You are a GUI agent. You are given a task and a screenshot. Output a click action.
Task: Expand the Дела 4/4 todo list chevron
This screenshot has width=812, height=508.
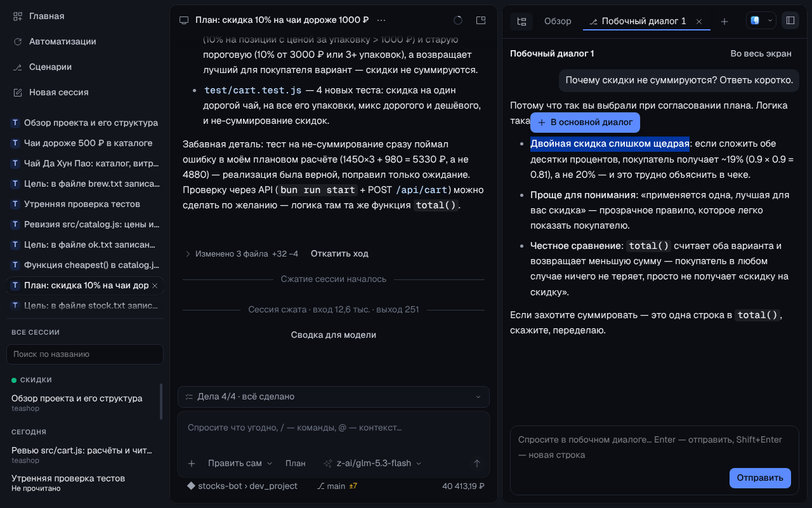point(478,397)
